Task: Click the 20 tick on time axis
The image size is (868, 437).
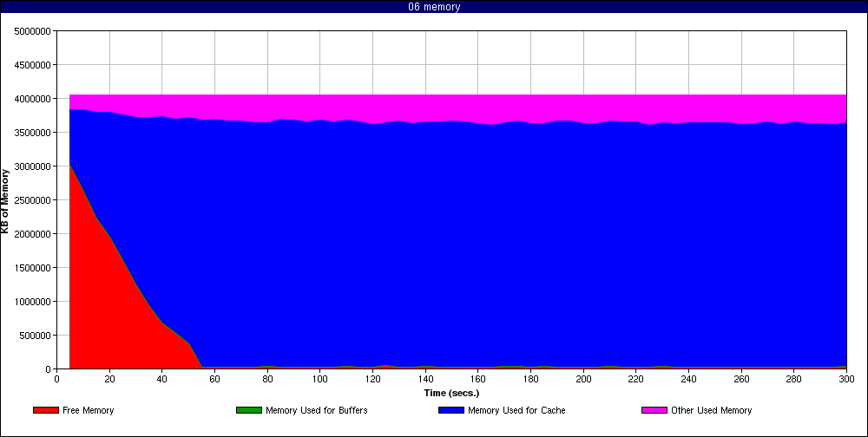Action: click(109, 379)
